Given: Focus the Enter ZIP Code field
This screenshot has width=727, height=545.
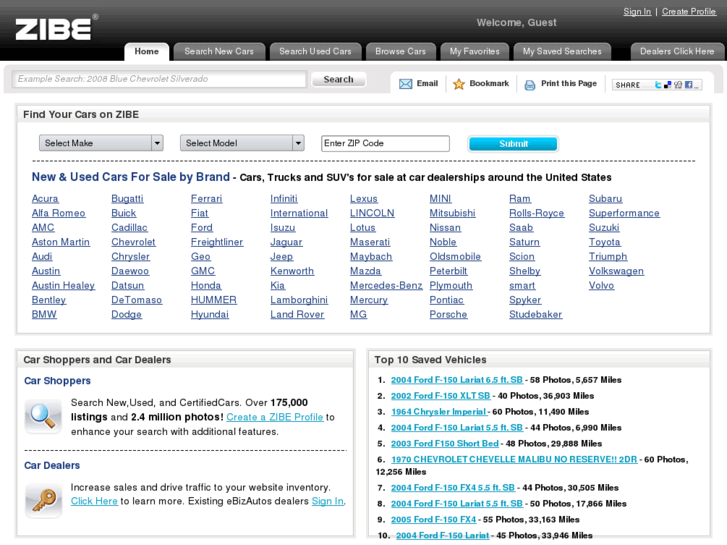Looking at the screenshot, I should tap(385, 143).
